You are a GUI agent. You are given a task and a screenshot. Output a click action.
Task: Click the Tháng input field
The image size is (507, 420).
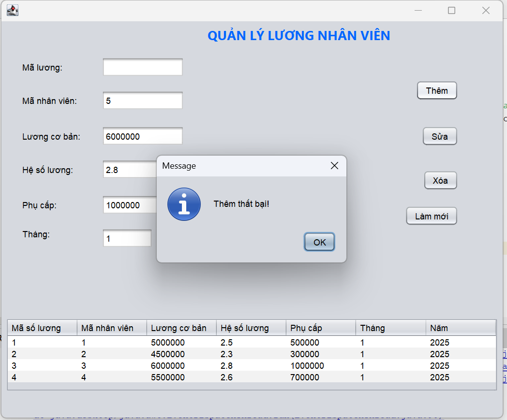pyautogui.click(x=127, y=238)
